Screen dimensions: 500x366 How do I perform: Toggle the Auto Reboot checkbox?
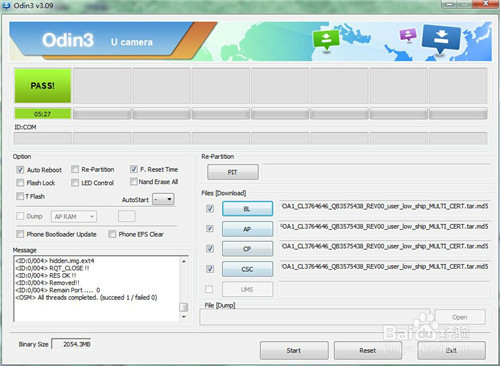tap(20, 170)
